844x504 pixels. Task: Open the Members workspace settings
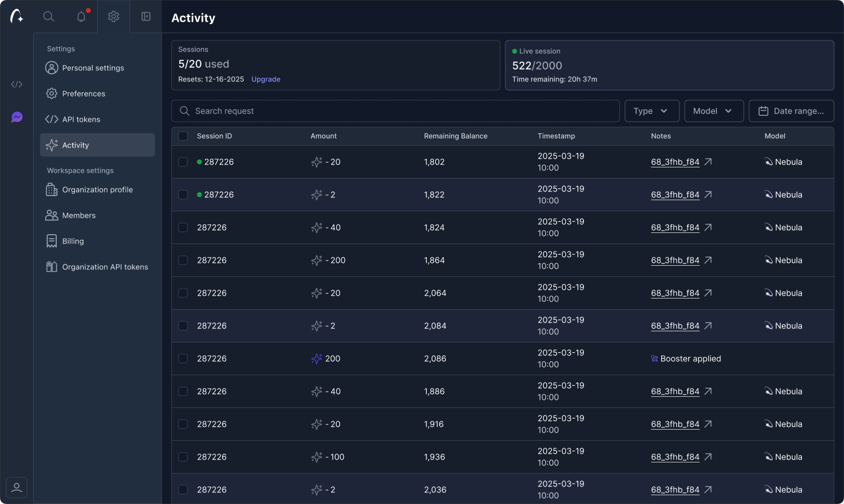78,215
